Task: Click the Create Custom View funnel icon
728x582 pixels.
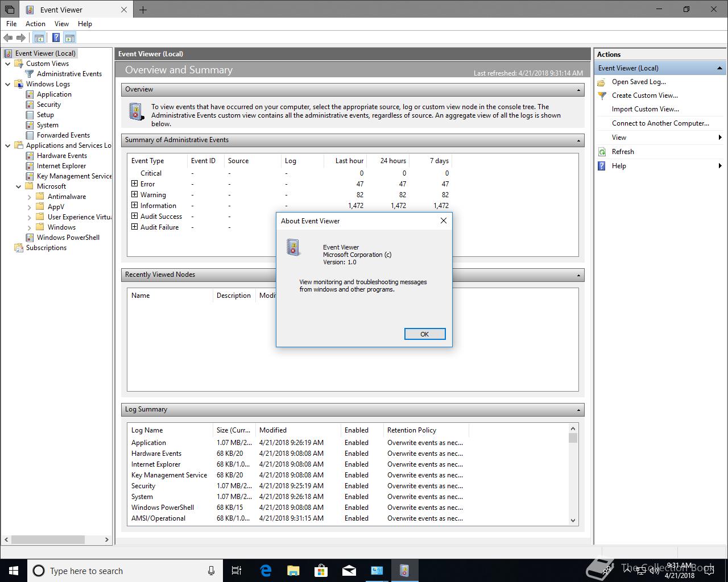Action: point(602,95)
